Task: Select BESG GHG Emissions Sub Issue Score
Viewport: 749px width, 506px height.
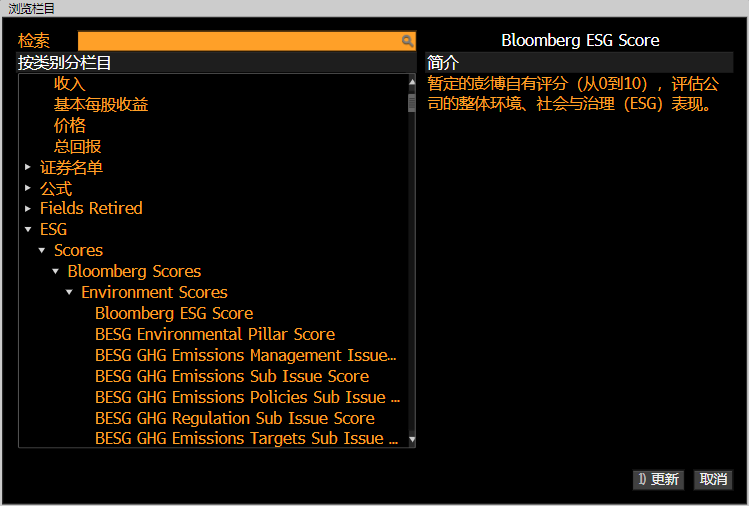Action: point(232,377)
